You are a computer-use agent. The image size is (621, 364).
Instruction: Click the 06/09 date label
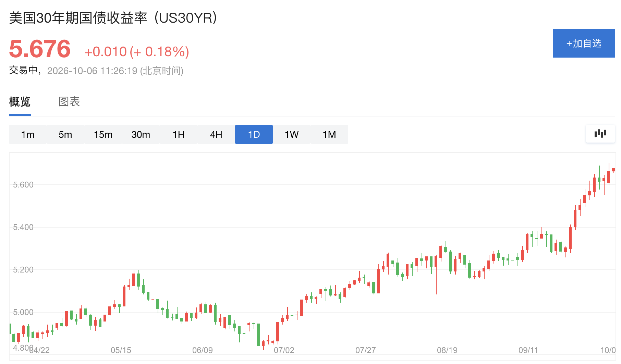tap(203, 350)
